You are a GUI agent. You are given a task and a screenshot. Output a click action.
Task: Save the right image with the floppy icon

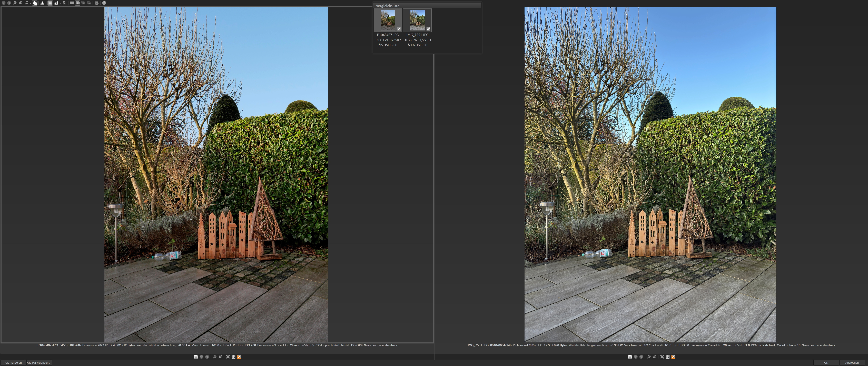(630, 357)
